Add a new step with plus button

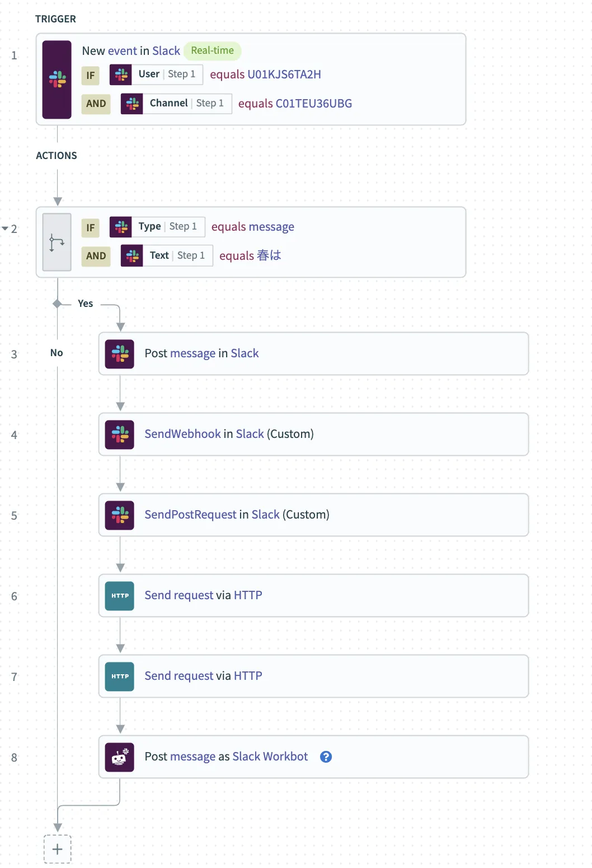[x=58, y=849]
